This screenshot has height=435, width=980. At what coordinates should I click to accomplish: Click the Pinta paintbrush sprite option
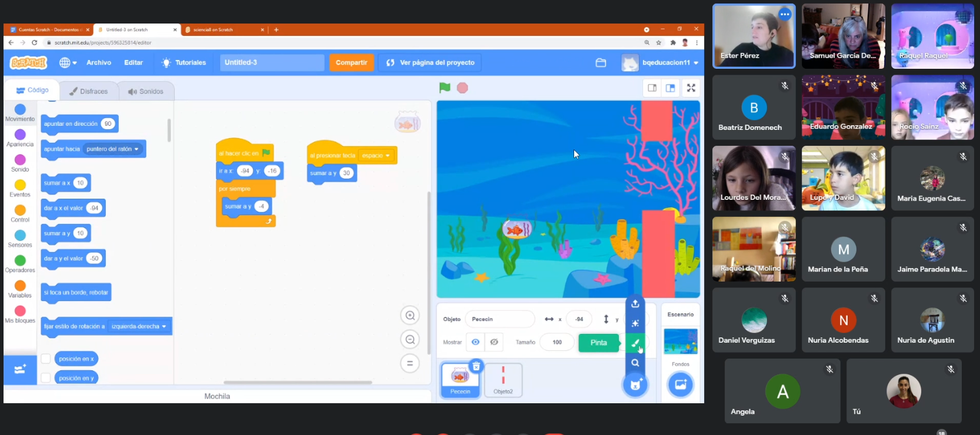[635, 343]
